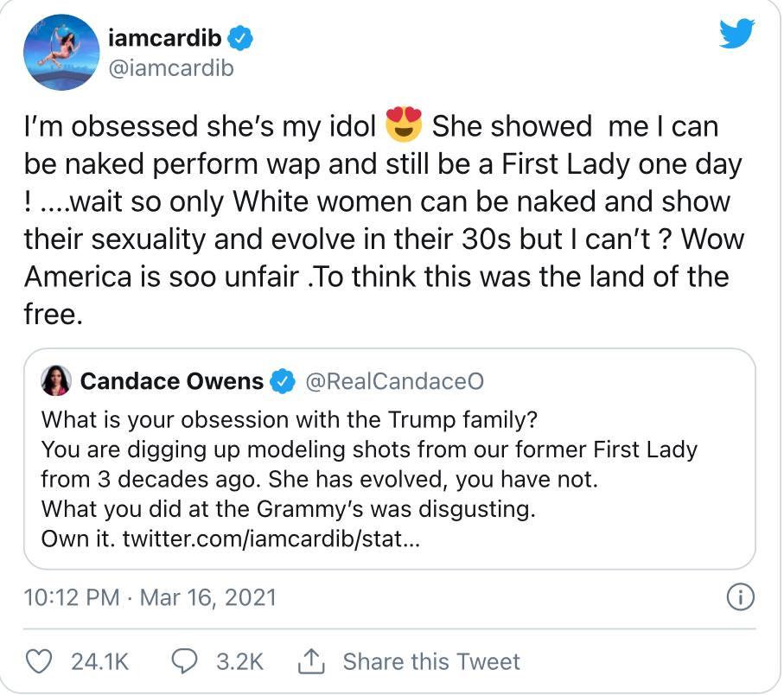Click the heart-eyes emoji in the tweet
This screenshot has height=695, width=784.
tap(404, 126)
